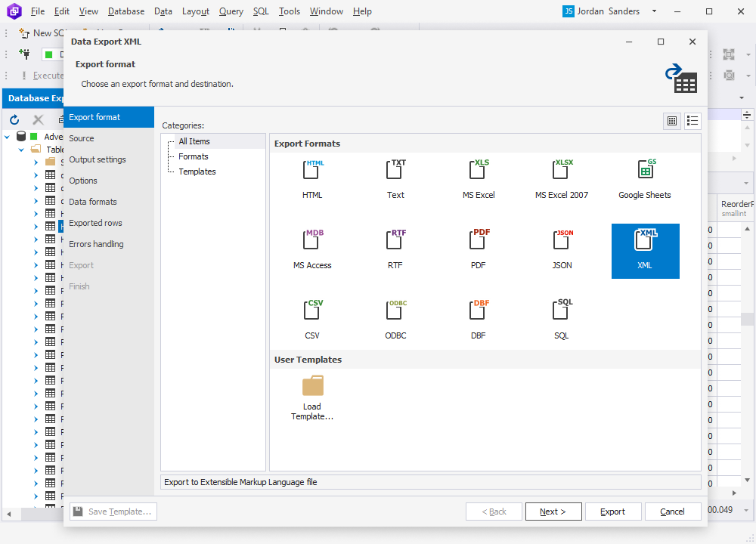The height and width of the screenshot is (544, 756).
Task: Select the ODBC export format
Action: (x=395, y=316)
